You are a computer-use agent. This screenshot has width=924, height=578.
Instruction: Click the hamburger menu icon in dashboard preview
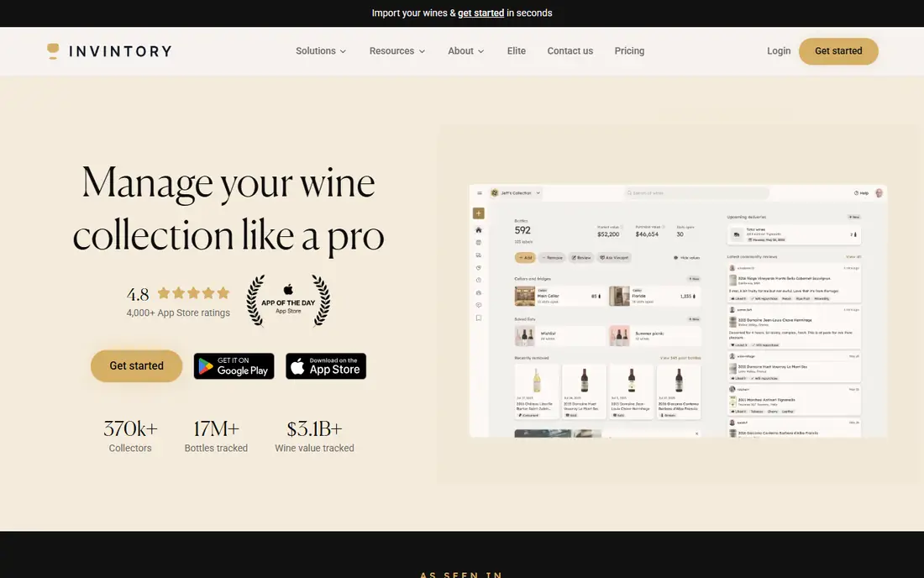point(479,193)
